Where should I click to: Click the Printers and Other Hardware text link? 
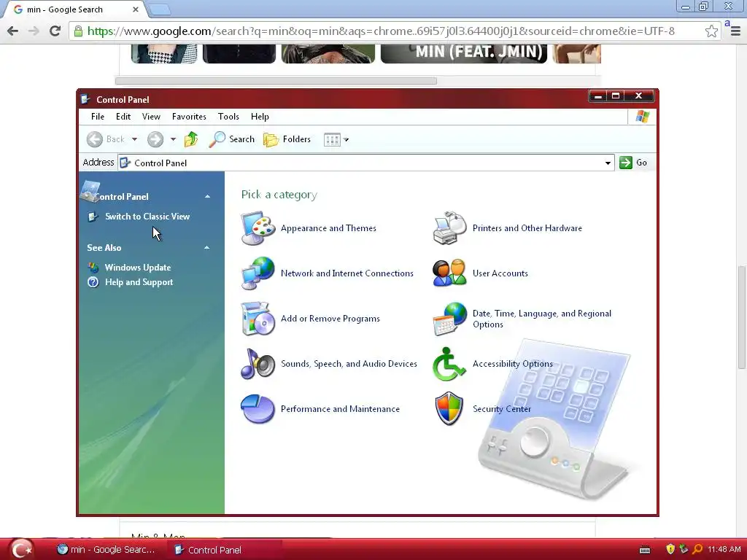pos(527,228)
